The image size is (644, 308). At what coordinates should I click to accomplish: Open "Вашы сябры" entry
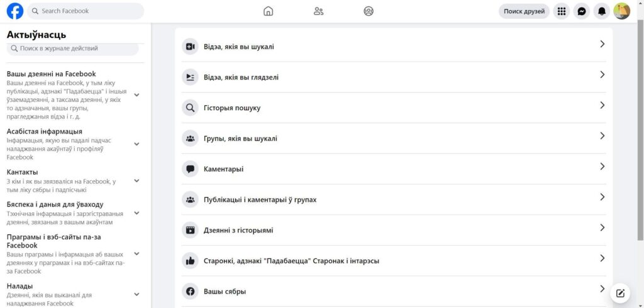click(x=394, y=292)
